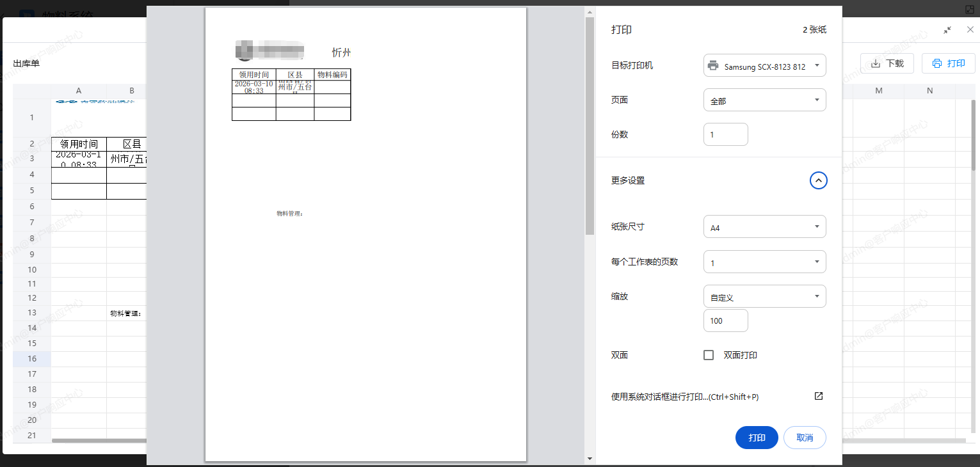Enable the 双面打印 checkbox
980x467 pixels.
point(709,355)
